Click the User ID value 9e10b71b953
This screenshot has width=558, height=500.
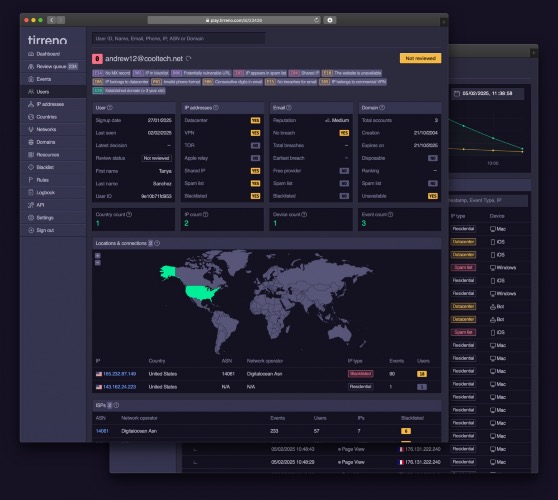pyautogui.click(x=156, y=196)
